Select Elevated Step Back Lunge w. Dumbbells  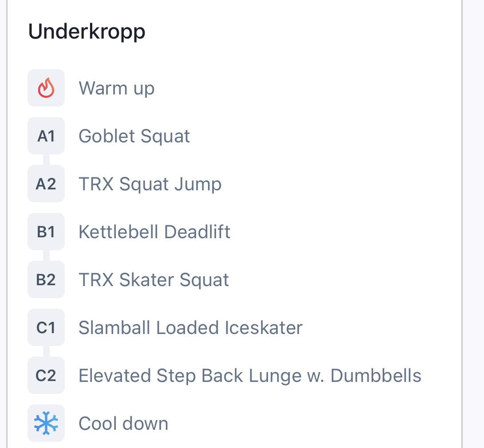(250, 375)
